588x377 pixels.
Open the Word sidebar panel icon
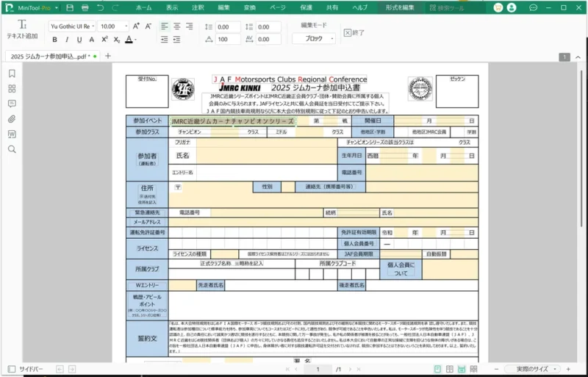[x=12, y=134]
